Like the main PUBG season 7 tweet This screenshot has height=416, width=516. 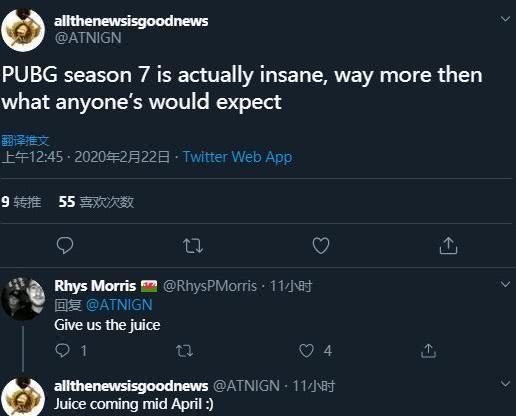click(321, 246)
